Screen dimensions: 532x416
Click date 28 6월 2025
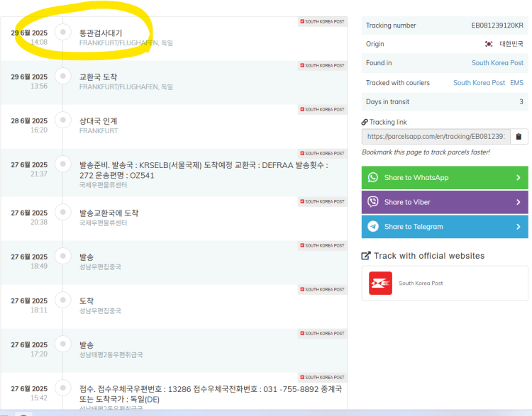[29, 120]
